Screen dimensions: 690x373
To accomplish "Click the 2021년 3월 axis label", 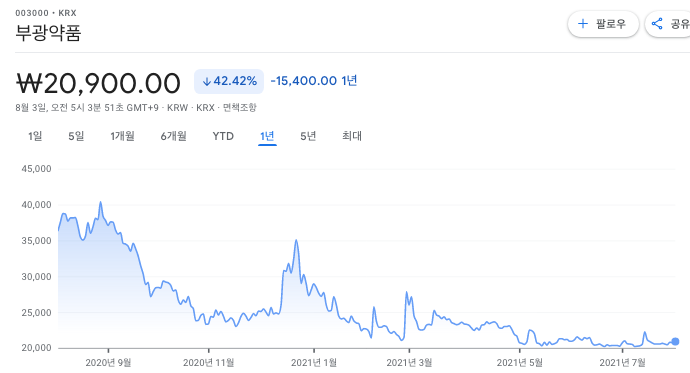I will click(409, 363).
